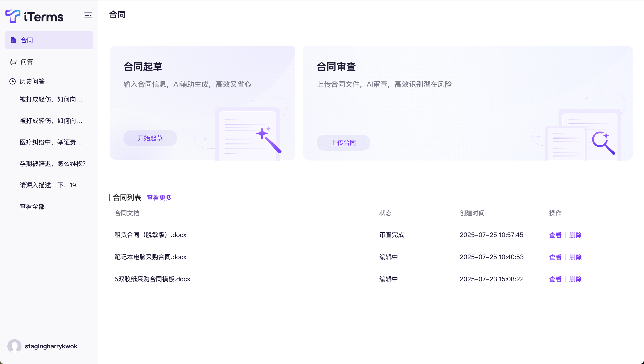View 租赁合同（脱敏版）.docx via 查看
This screenshot has height=364, width=644.
(x=555, y=235)
